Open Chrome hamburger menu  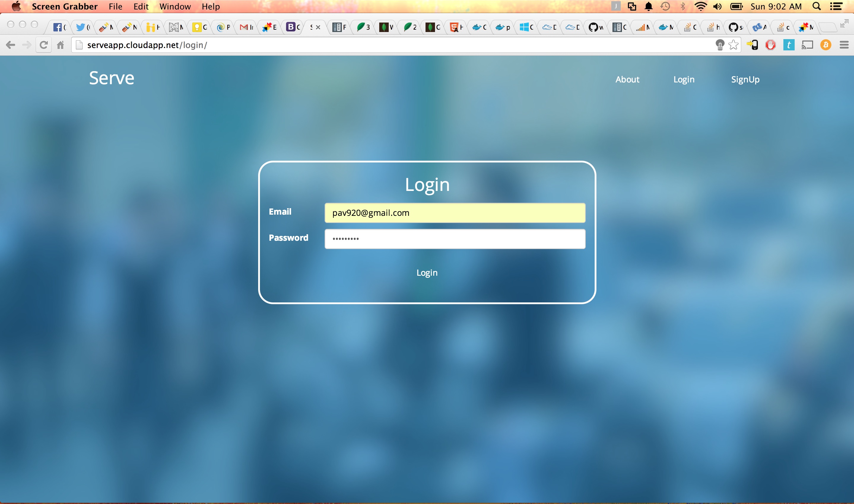tap(844, 45)
